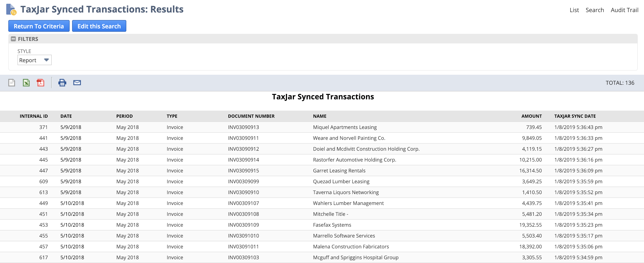Click the saved search page icon
Viewport: 644px width, 263px height.
(x=11, y=10)
